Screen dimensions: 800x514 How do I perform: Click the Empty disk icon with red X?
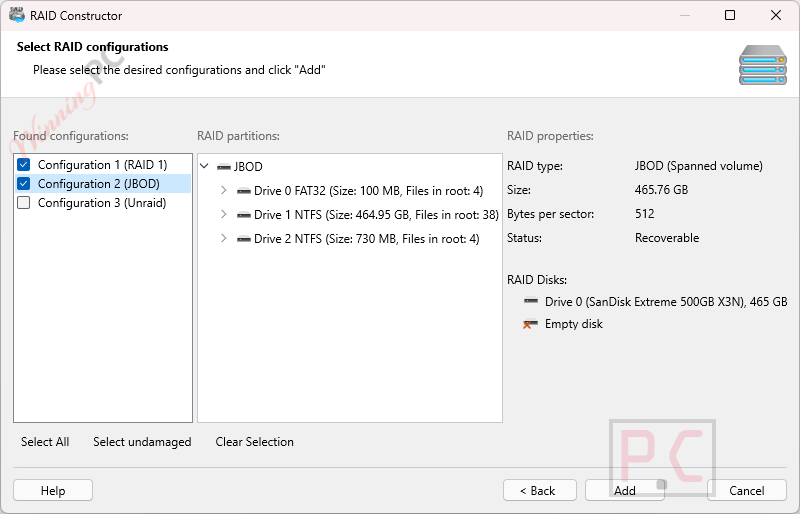531,324
